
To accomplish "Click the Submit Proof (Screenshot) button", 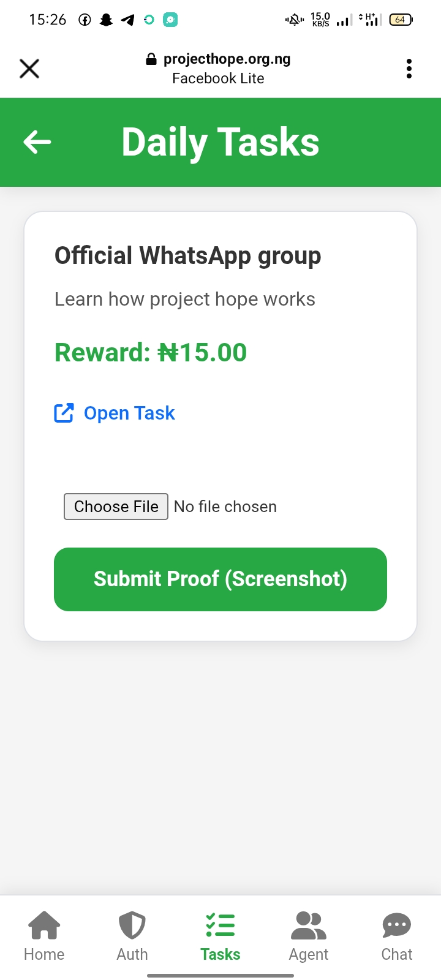I will (221, 579).
